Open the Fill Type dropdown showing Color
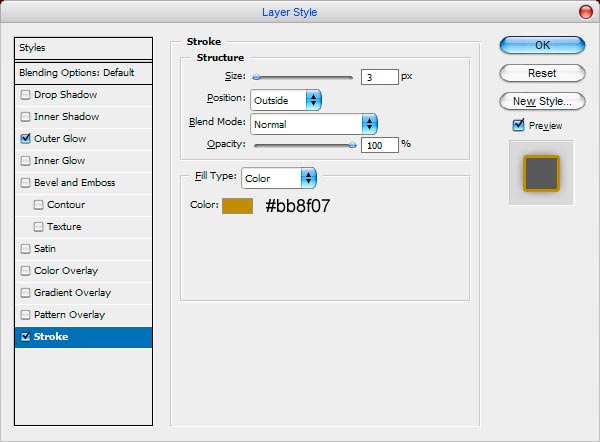This screenshot has width=600, height=442. coord(279,178)
